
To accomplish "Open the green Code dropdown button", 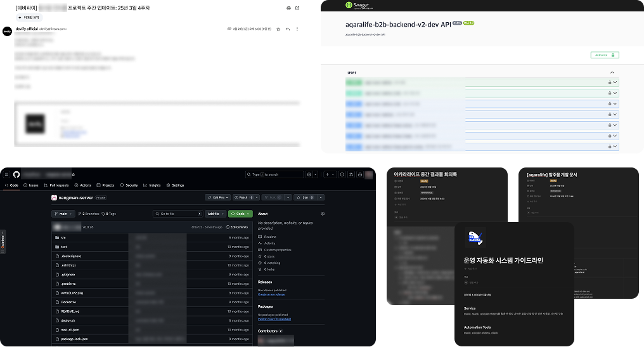I will point(240,214).
